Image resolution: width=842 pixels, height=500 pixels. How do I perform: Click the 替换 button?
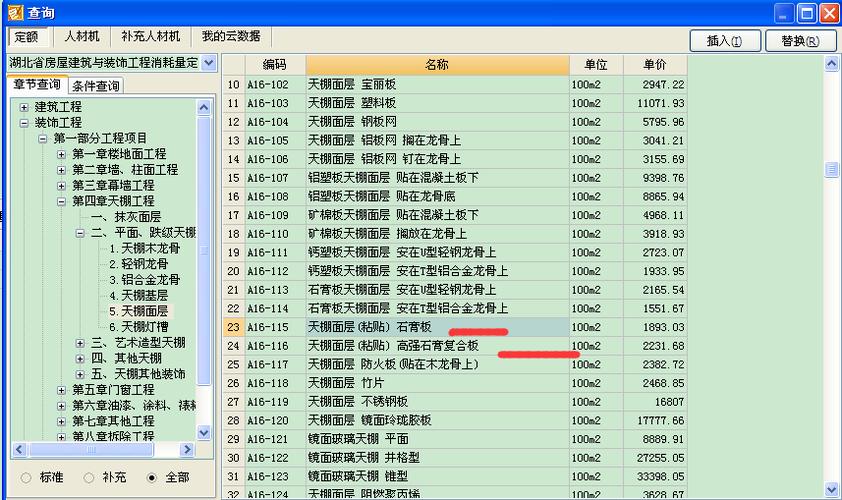pyautogui.click(x=800, y=41)
